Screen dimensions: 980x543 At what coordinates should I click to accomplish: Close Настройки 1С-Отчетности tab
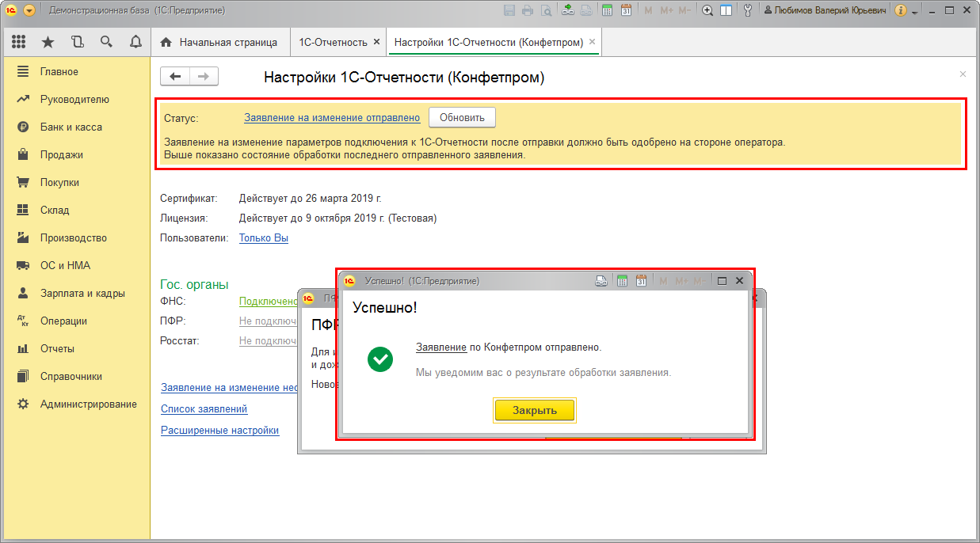[592, 42]
